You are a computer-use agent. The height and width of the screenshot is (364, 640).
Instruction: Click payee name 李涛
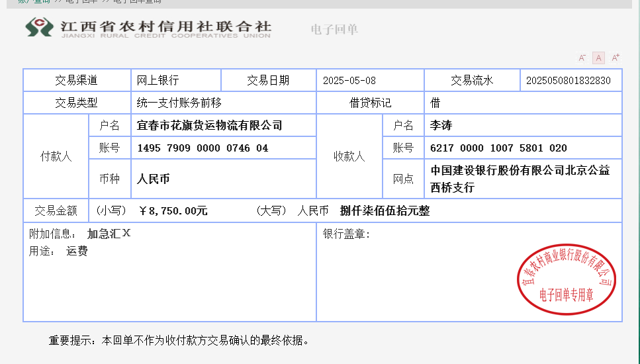pyautogui.click(x=441, y=125)
